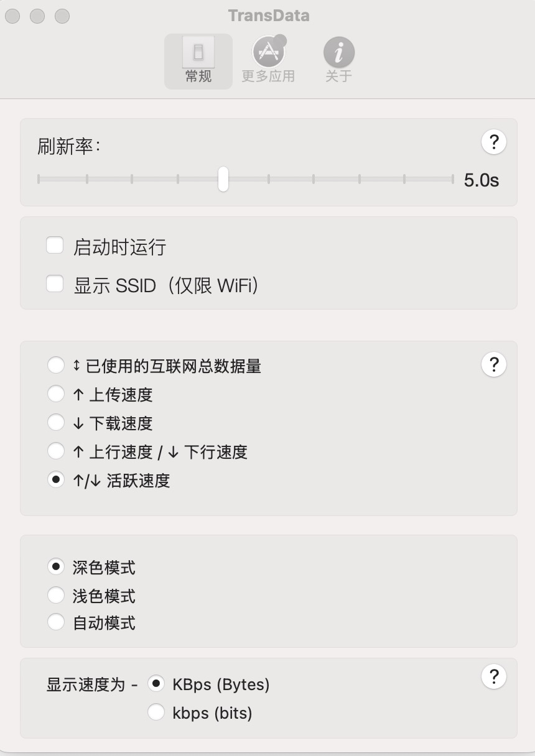Click help icon in display mode section

[x=494, y=364]
